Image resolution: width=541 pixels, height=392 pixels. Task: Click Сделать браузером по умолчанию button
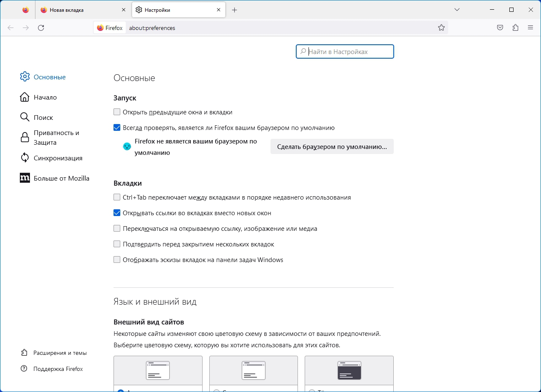332,147
